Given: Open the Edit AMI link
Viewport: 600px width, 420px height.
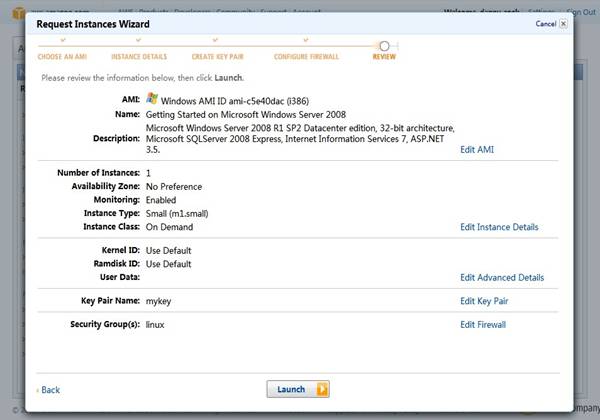Looking at the screenshot, I should coord(476,149).
